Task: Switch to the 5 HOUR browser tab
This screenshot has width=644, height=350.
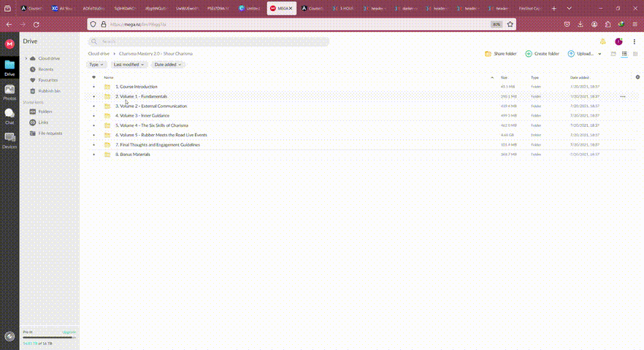Action: tap(343, 8)
